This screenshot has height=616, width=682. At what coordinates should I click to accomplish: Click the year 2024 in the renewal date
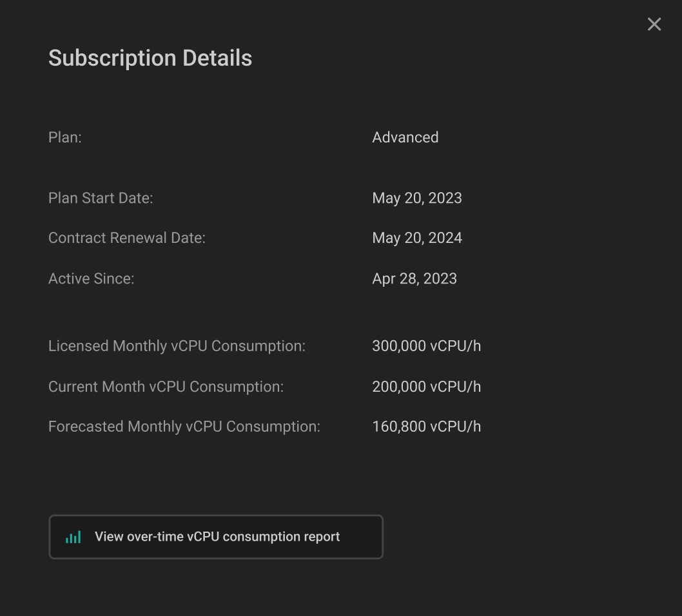click(x=445, y=238)
